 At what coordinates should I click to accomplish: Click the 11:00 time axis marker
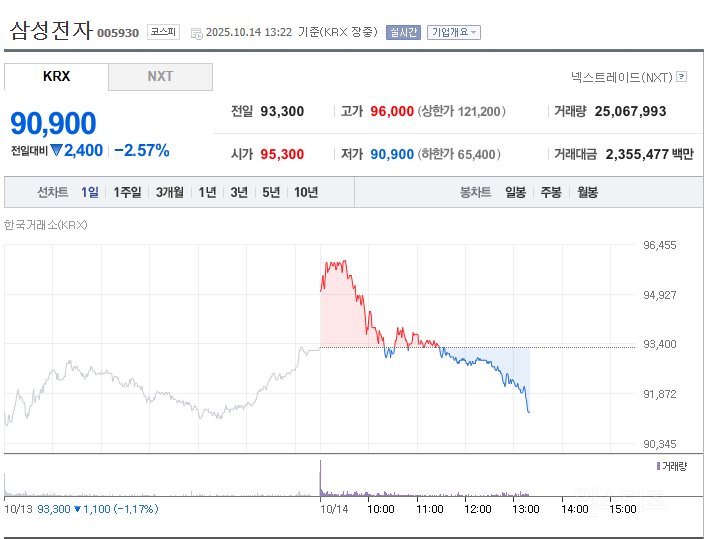point(430,509)
